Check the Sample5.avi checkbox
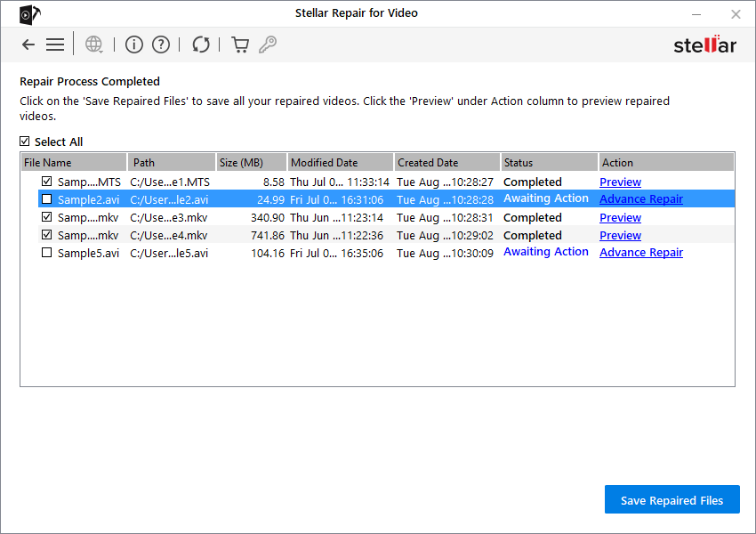 [47, 253]
